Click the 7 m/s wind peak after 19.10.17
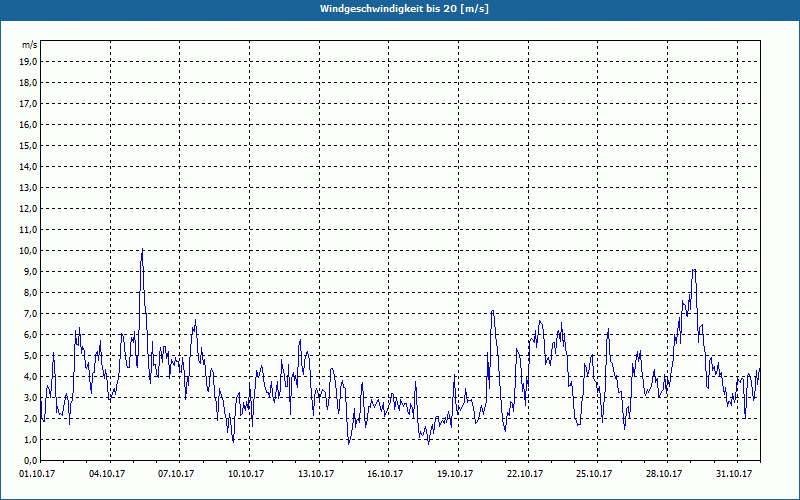 (x=492, y=311)
